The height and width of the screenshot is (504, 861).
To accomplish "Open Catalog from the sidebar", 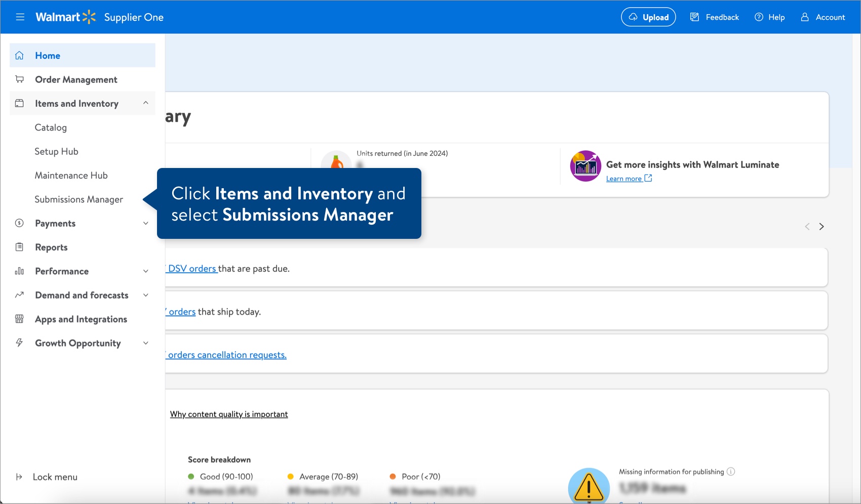I will pyautogui.click(x=51, y=127).
